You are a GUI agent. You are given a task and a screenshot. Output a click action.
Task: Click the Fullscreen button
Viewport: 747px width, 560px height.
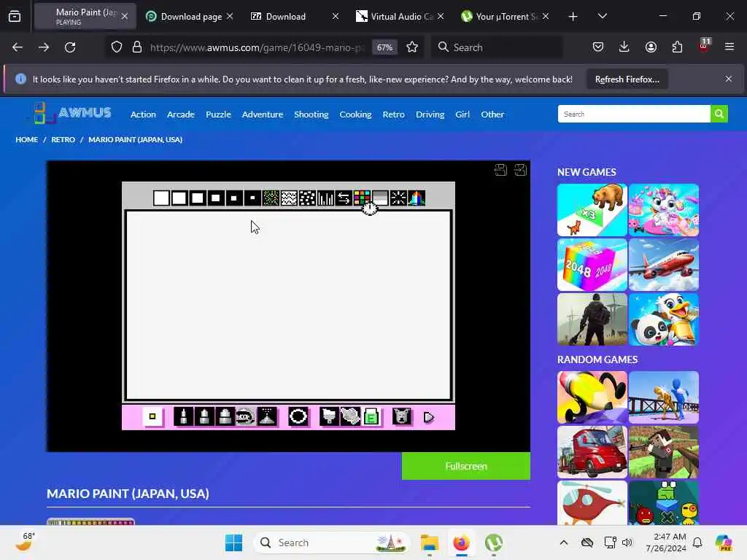coord(466,466)
